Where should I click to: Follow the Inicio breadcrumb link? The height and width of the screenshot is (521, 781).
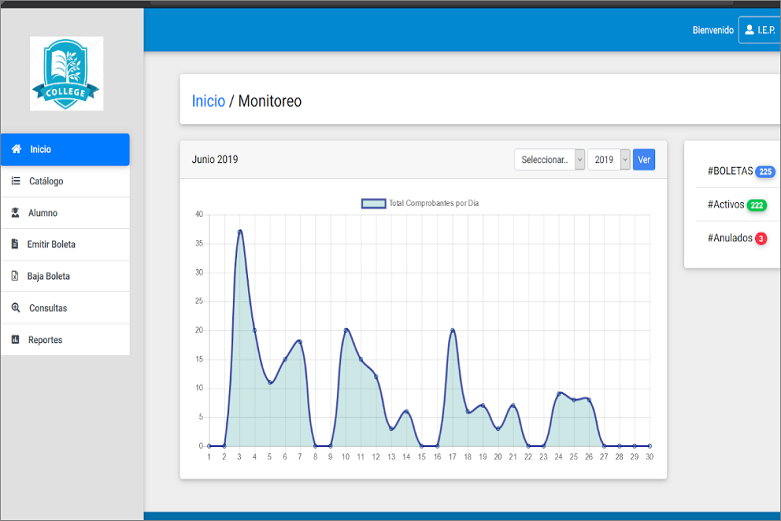pos(208,101)
